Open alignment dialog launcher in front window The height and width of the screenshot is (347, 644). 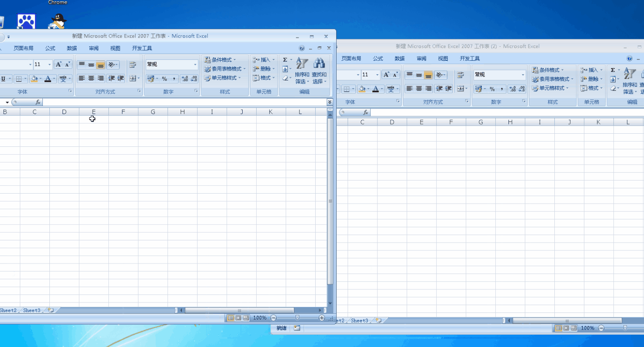[139, 91]
